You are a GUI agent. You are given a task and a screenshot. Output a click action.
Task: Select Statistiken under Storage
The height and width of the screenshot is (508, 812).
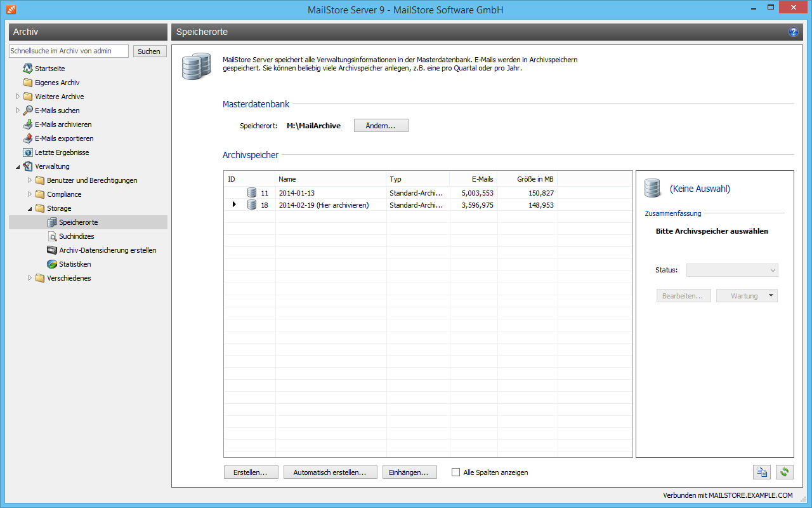(75, 264)
